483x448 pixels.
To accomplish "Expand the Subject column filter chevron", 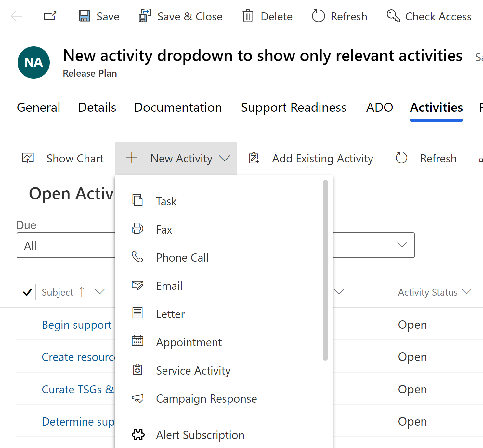I will coord(100,292).
